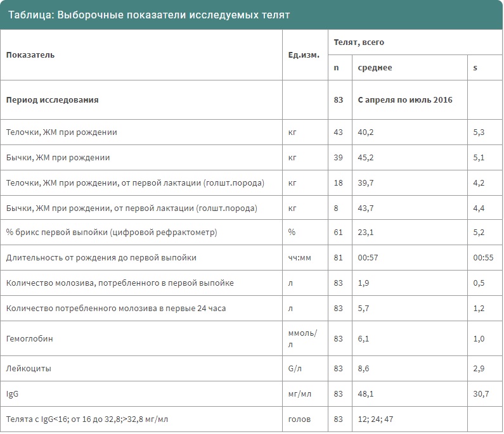This screenshot has width=504, height=434.
Task: Click the '12; 24; 47' cell
Action: click(x=377, y=419)
